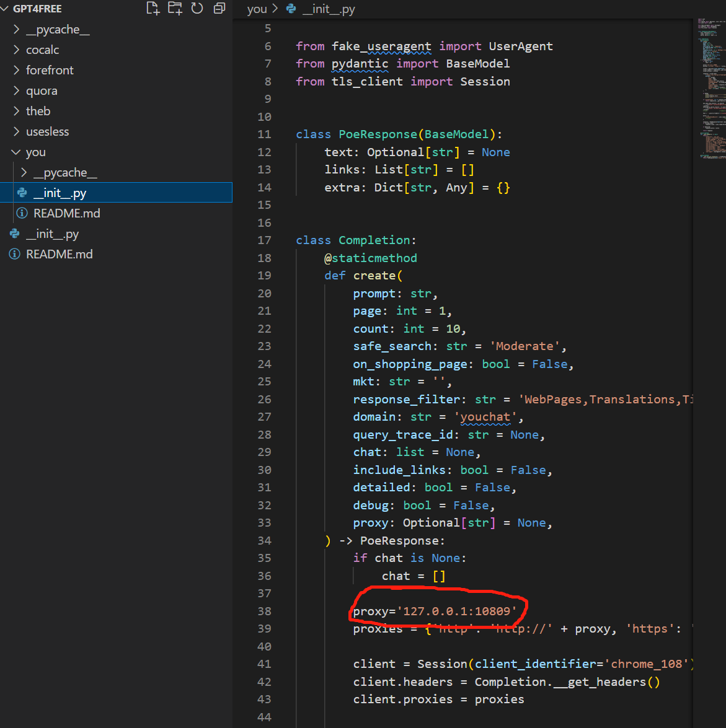The width and height of the screenshot is (726, 728).
Task: Click 'create' function name on line 19
Action: click(374, 275)
